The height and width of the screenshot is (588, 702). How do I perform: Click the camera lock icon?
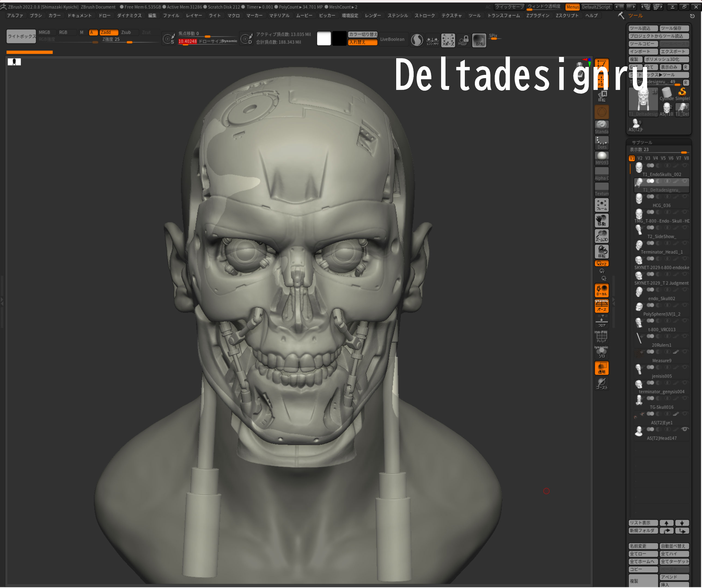463,40
